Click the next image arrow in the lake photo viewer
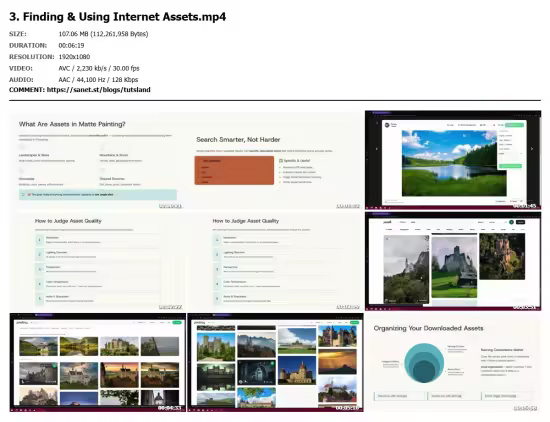Screen dimensions: 550x422 [532, 149]
